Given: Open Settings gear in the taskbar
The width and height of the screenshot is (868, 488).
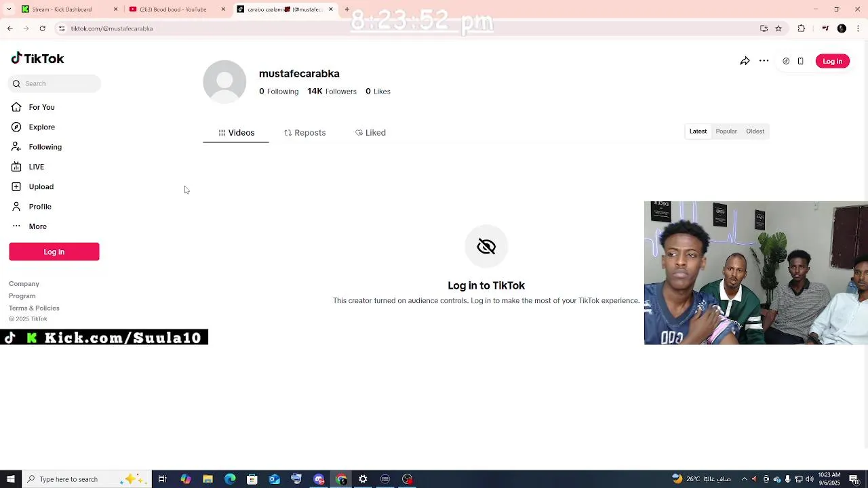Looking at the screenshot, I should [x=363, y=479].
